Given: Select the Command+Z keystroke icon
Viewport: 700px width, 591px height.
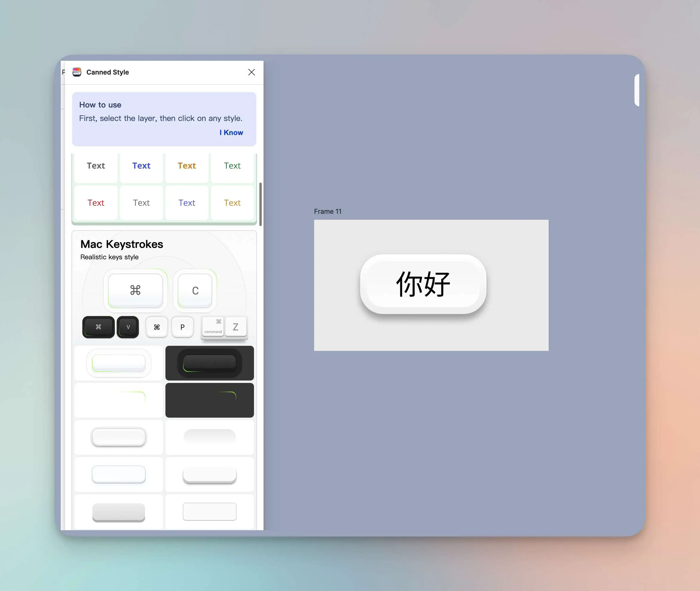Looking at the screenshot, I should pyautogui.click(x=224, y=327).
